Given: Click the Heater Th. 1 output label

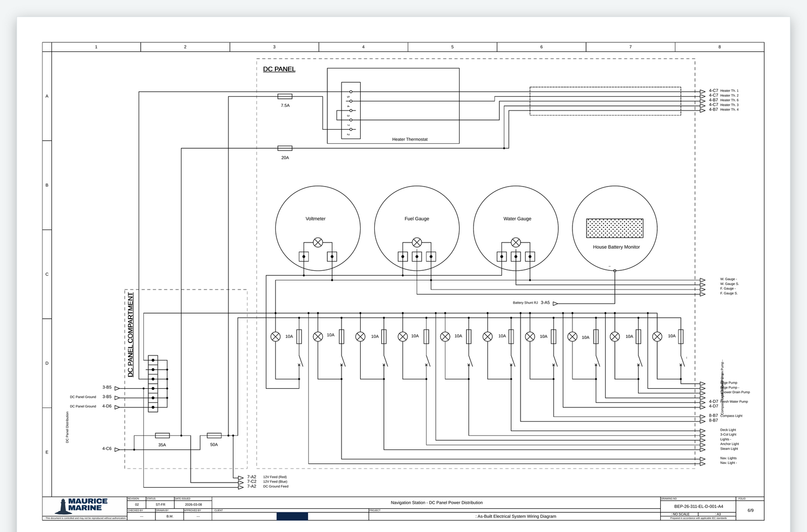Looking at the screenshot, I should pyautogui.click(x=729, y=91).
